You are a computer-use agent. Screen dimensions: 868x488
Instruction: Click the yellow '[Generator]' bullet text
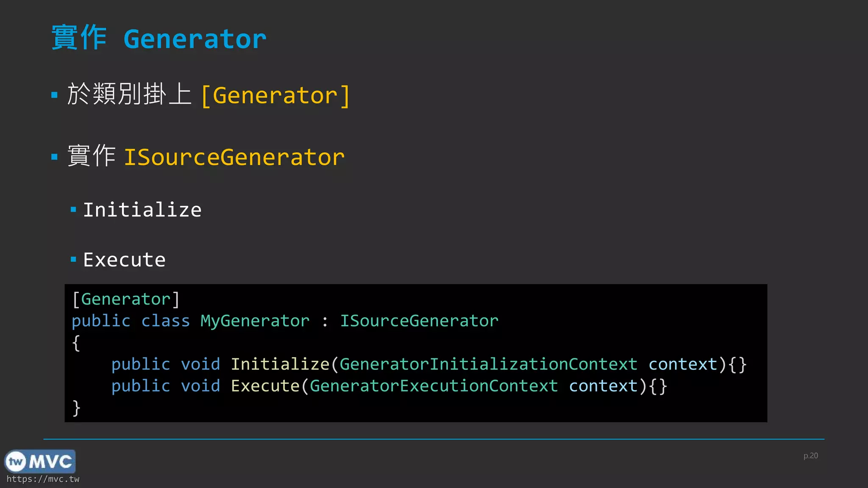[275, 95]
